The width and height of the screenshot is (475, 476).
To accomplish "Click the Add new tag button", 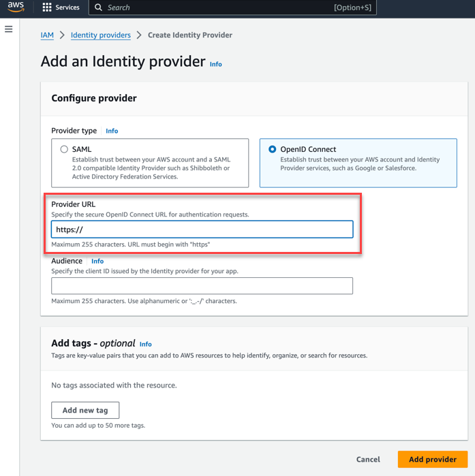I will [85, 411].
